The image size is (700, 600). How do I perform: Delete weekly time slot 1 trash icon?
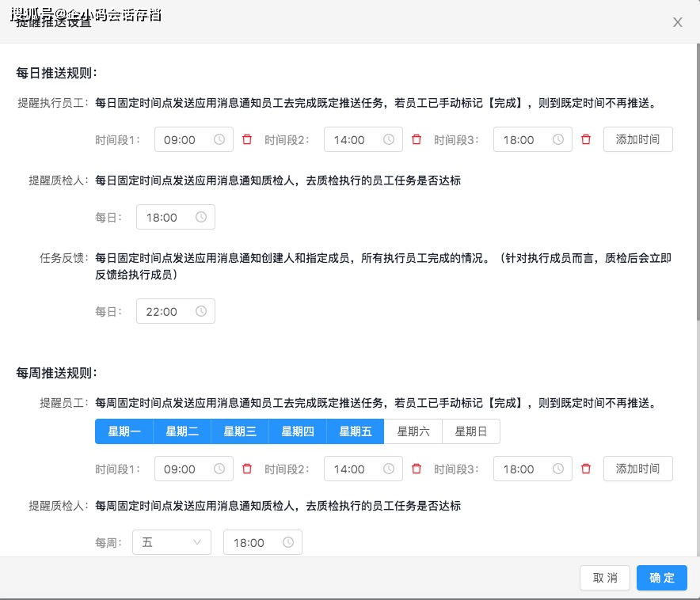click(247, 469)
